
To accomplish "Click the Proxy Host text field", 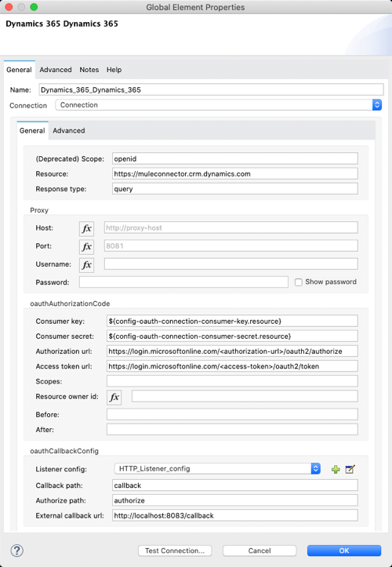I will pyautogui.click(x=231, y=227).
